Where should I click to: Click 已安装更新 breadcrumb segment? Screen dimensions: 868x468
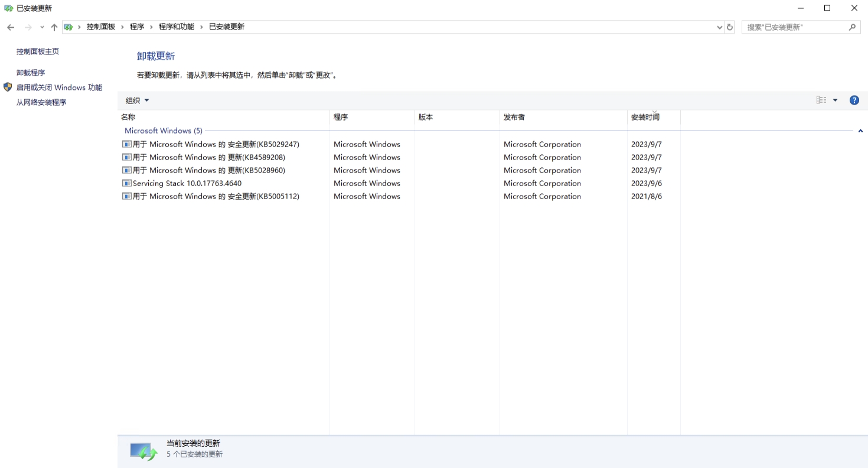coord(227,27)
